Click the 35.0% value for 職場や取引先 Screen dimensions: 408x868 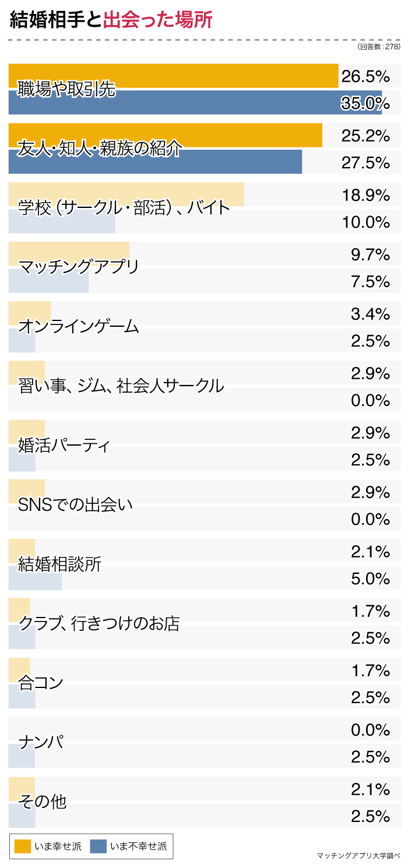tap(365, 103)
